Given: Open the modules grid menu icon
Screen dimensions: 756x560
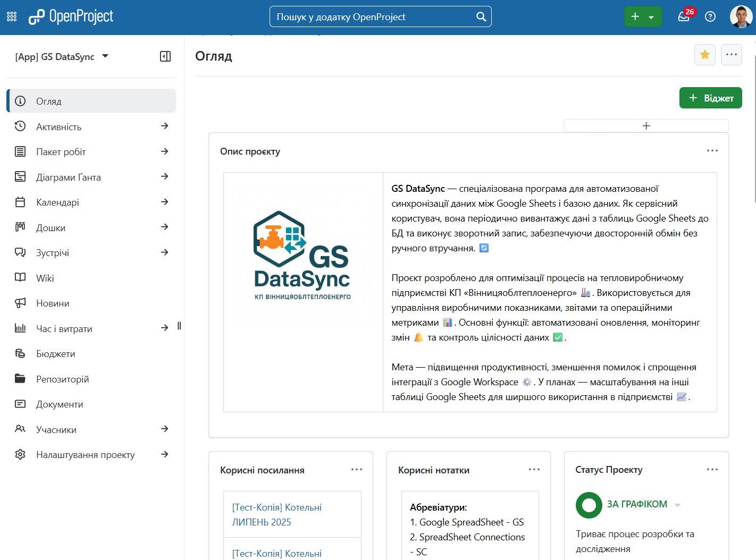Looking at the screenshot, I should coord(12,17).
